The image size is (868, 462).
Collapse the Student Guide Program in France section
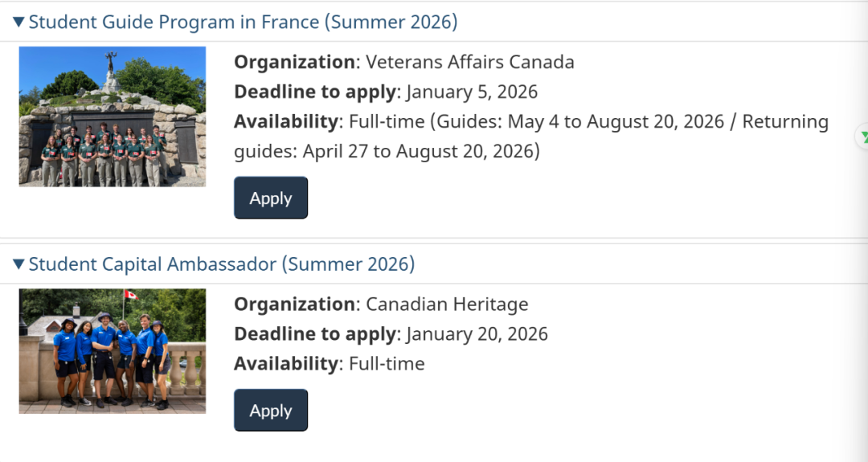coord(18,22)
